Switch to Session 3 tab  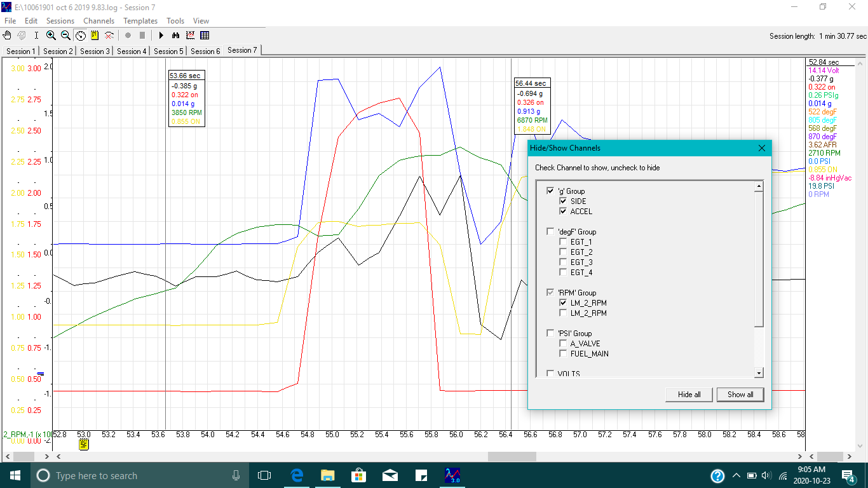point(94,51)
